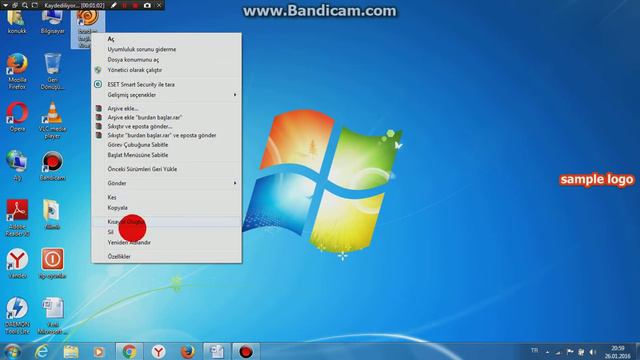Switch to Bandicam in the taskbar
Image resolution: width=640 pixels, height=360 pixels.
[x=246, y=351]
